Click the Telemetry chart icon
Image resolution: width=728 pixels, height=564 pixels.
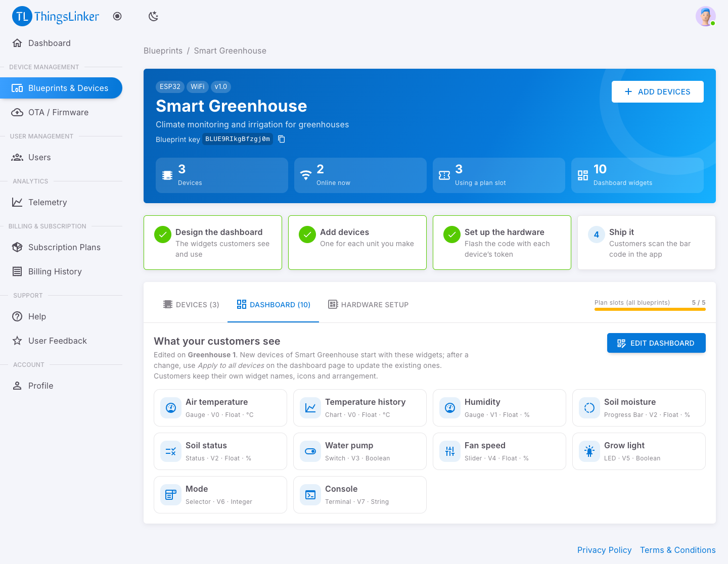[x=17, y=202]
